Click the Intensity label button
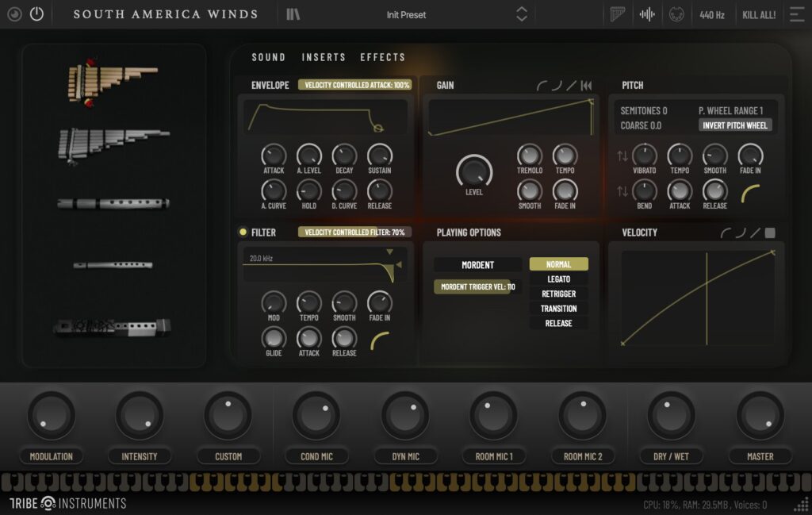812x515 pixels. [140, 456]
